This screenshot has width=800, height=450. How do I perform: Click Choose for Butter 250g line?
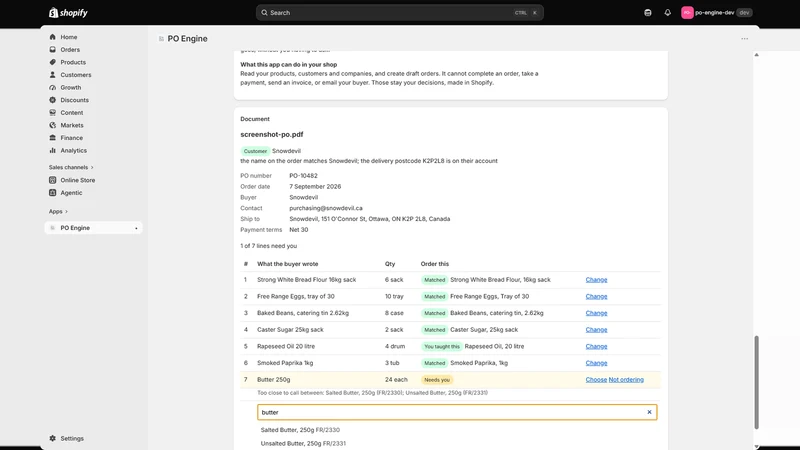(x=596, y=380)
